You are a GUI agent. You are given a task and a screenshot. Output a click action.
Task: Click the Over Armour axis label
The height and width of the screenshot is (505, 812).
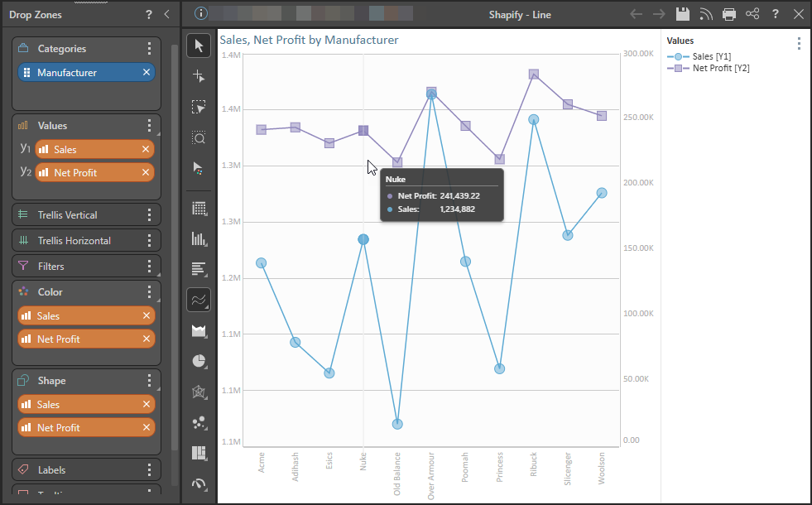(431, 475)
